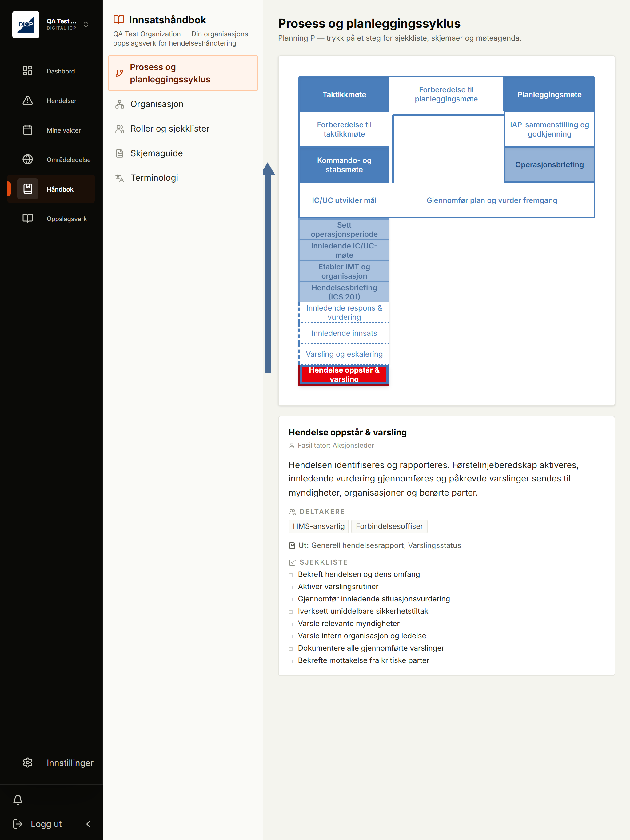Click the Dashbord grid icon
630x840 pixels.
tap(28, 71)
